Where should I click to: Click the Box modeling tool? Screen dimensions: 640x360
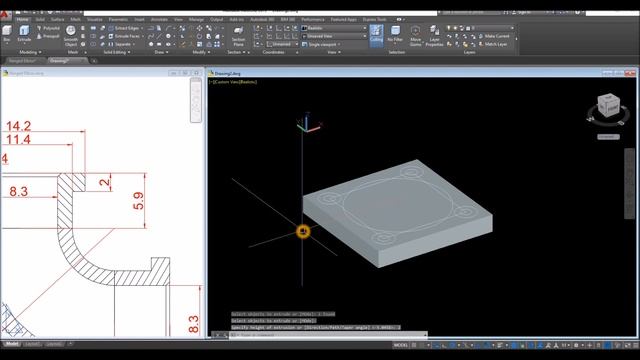point(7,34)
